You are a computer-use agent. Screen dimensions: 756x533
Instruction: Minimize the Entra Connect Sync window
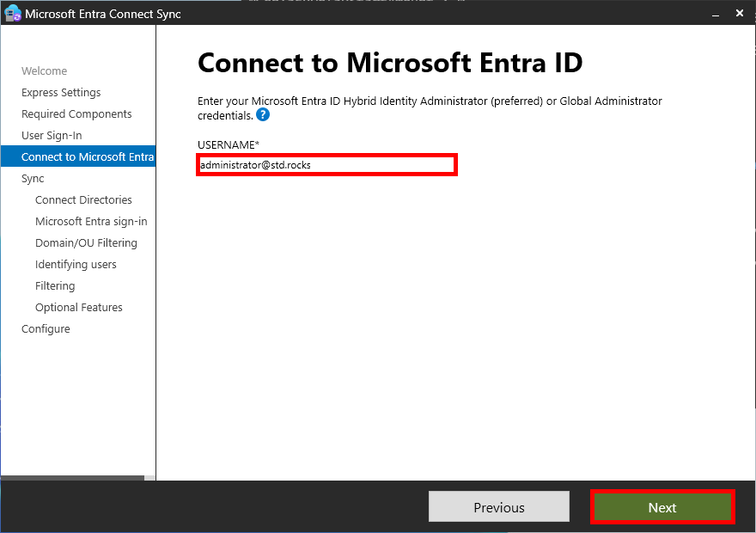715,13
